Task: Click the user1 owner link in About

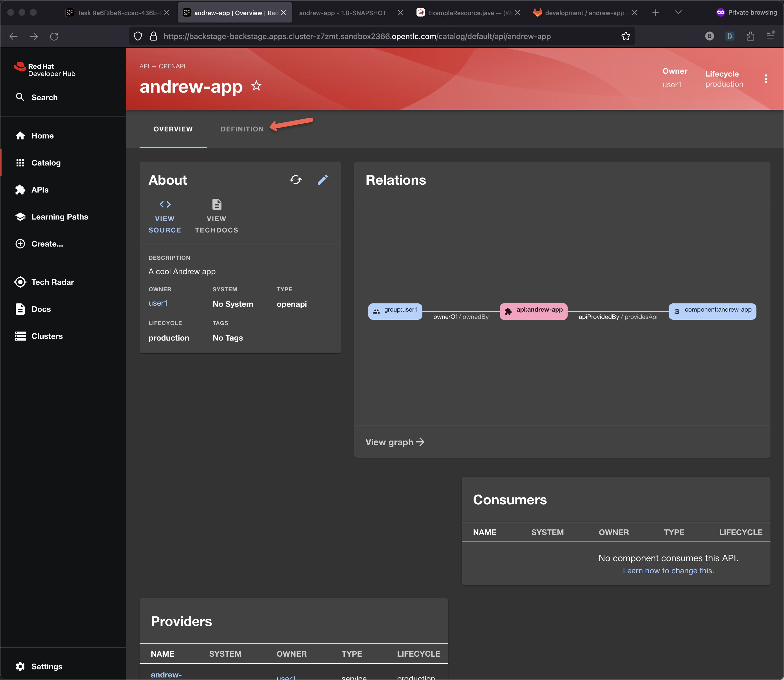Action: 158,303
